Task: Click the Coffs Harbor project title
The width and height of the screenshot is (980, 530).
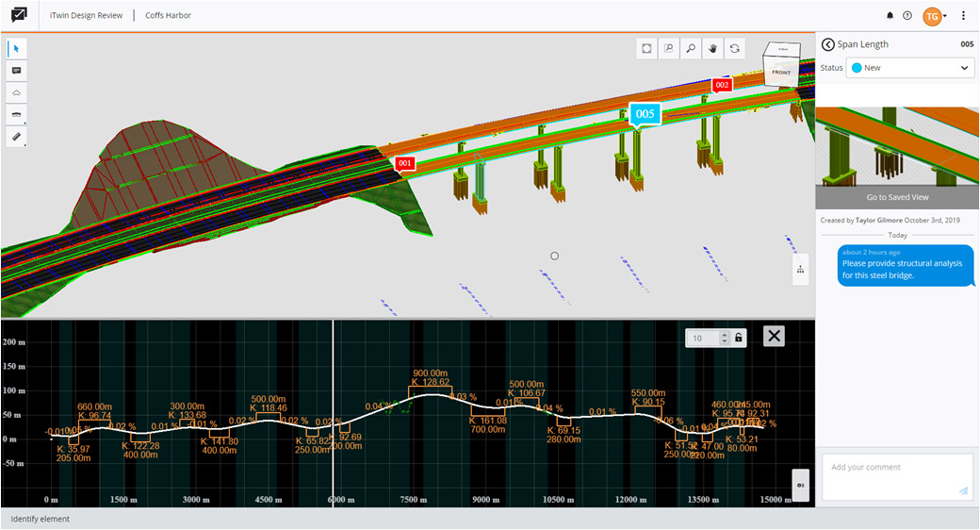Action: 168,16
